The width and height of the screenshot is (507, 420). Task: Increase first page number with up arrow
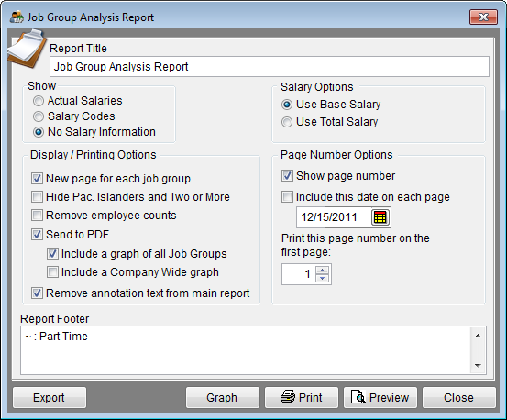(323, 270)
